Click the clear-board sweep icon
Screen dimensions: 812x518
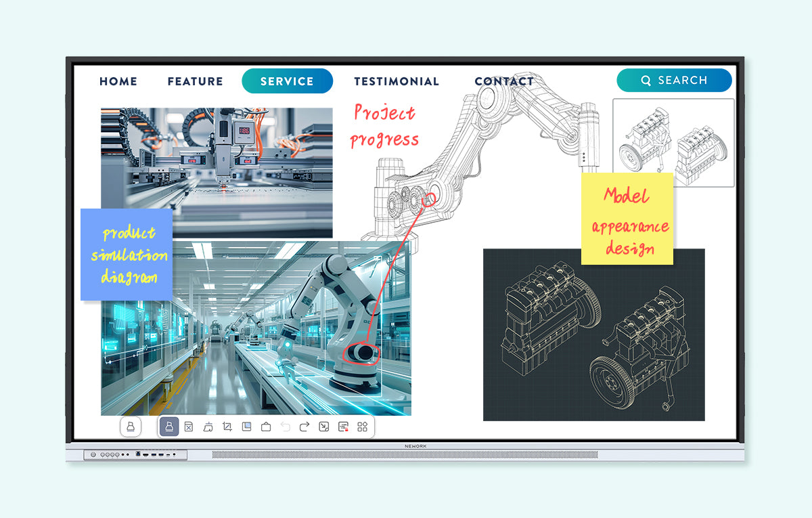[x=208, y=427]
